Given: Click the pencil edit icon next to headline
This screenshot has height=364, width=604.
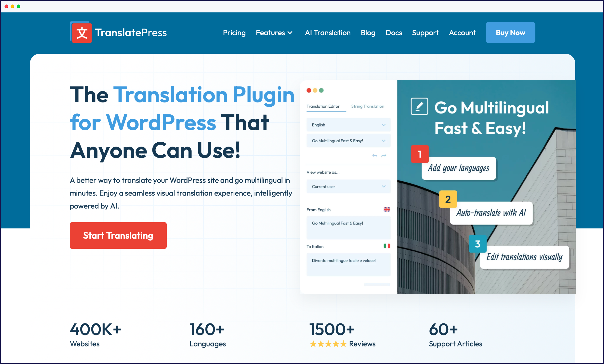Looking at the screenshot, I should pyautogui.click(x=419, y=106).
